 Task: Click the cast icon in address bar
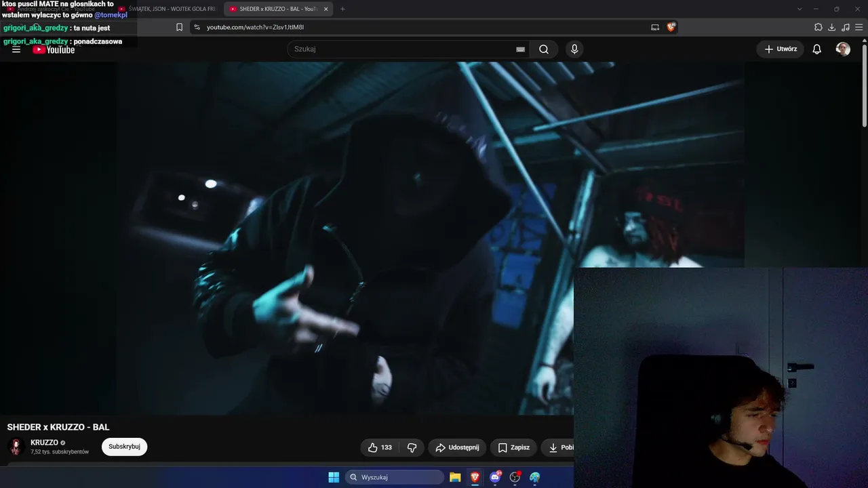[655, 27]
